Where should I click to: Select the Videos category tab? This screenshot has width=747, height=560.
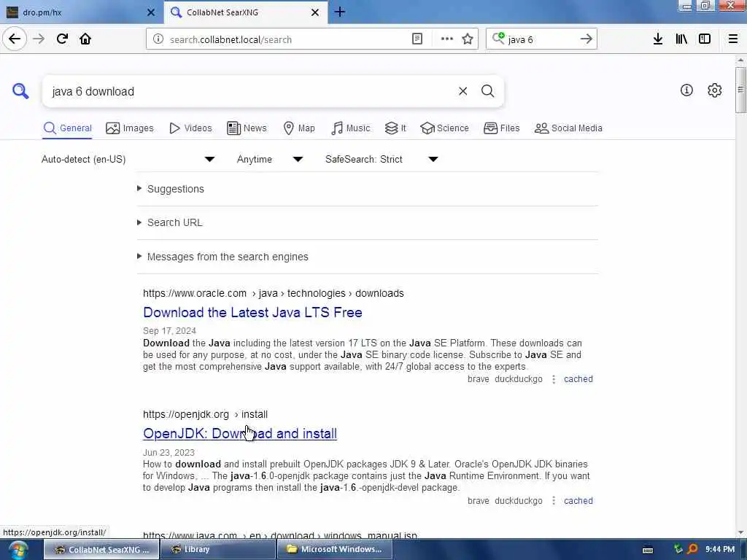pos(190,128)
